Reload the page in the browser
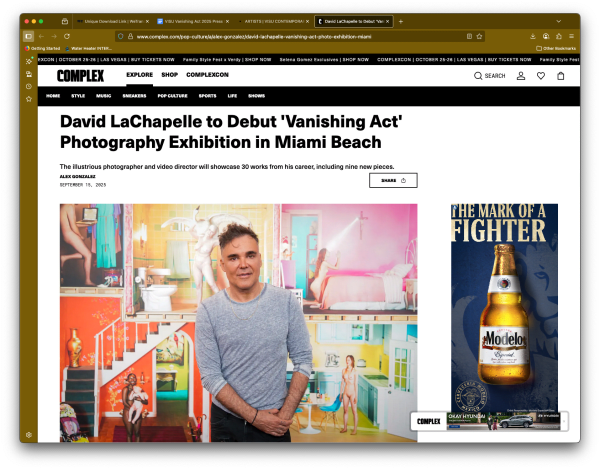600x469 pixels. (67, 36)
